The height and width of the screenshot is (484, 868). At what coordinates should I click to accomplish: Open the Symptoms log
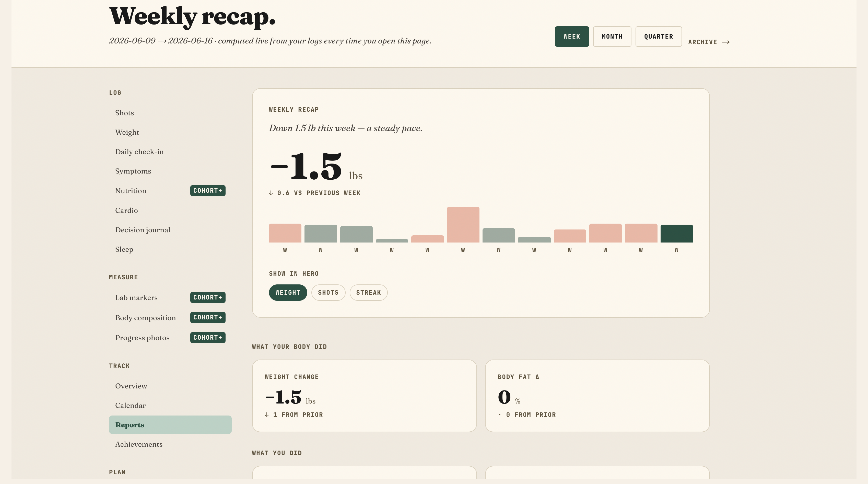pos(170,171)
